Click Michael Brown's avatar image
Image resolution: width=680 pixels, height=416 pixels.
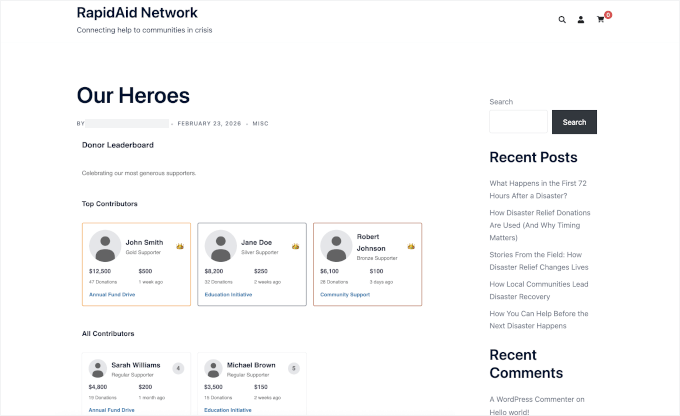tap(213, 368)
